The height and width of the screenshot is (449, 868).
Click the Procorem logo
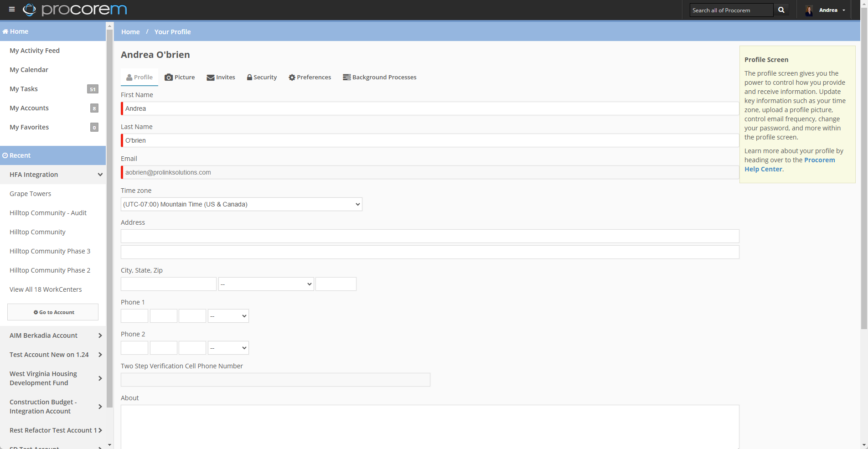click(x=75, y=10)
